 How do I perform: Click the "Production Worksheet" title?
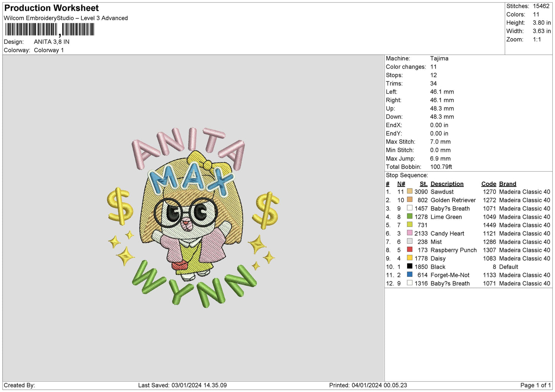(x=51, y=8)
